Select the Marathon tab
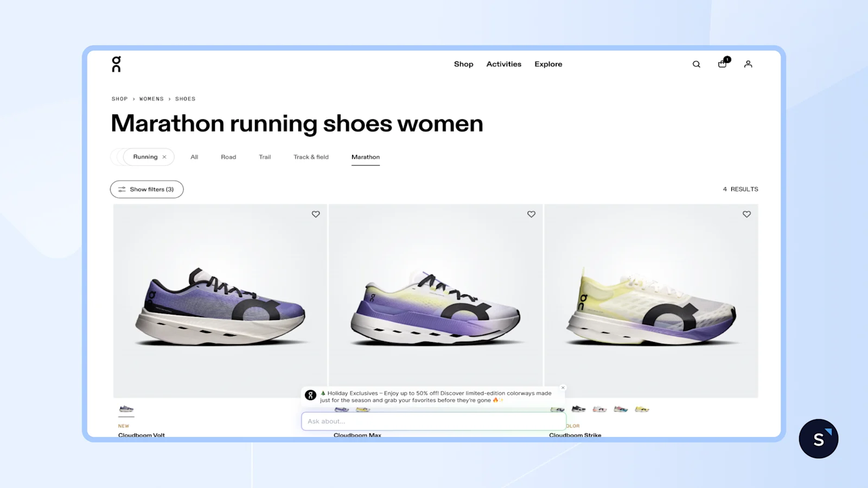Image resolution: width=868 pixels, height=488 pixels. pyautogui.click(x=366, y=157)
